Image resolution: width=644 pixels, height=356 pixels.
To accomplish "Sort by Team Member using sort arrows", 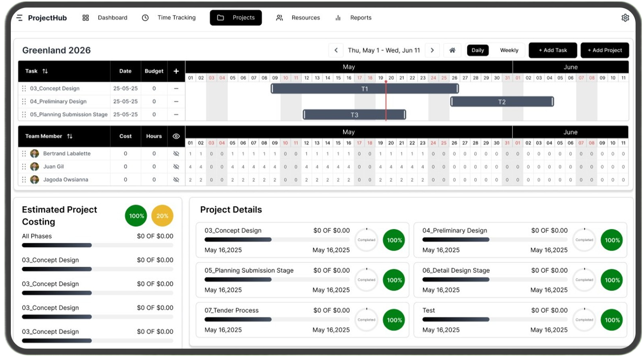I will 70,136.
